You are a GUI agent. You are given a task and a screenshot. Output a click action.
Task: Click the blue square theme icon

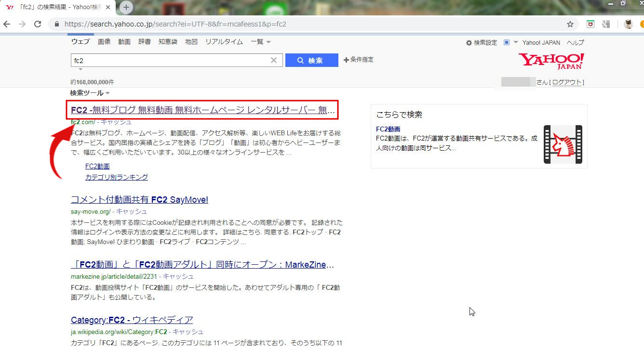coord(507,42)
